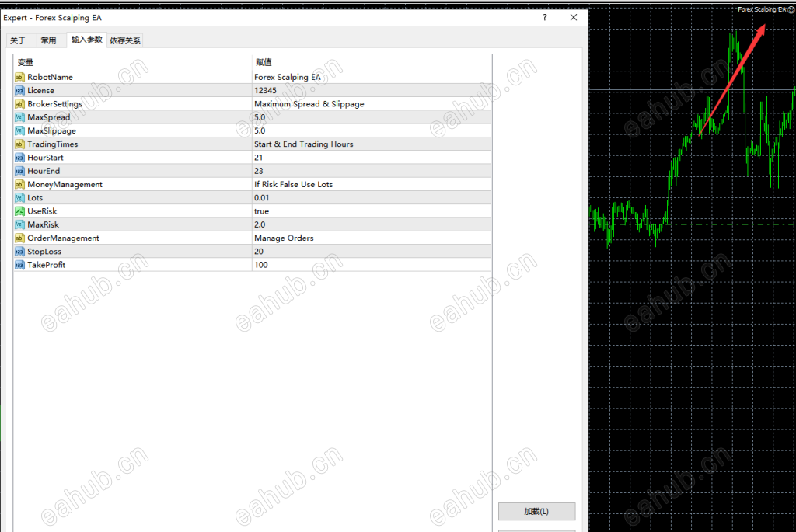Select the License variable name
The image size is (796, 532).
click(40, 90)
